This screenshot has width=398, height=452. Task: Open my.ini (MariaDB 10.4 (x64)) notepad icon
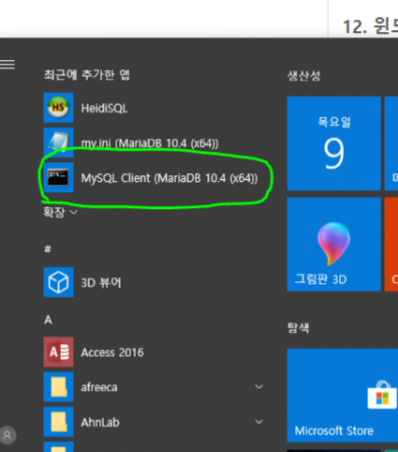point(58,142)
